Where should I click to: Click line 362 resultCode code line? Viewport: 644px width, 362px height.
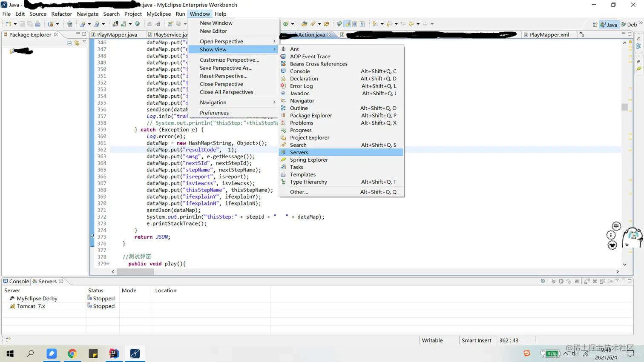[x=192, y=150]
